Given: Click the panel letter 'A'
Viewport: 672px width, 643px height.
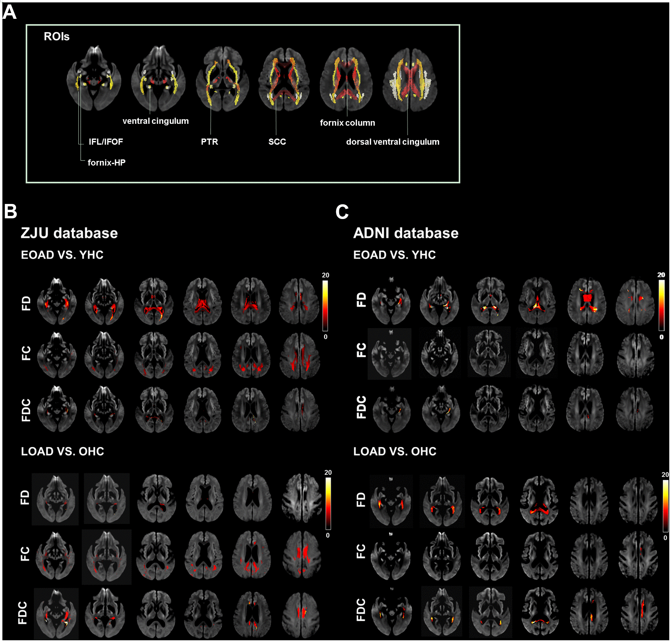Looking at the screenshot, I should pyautogui.click(x=10, y=12).
